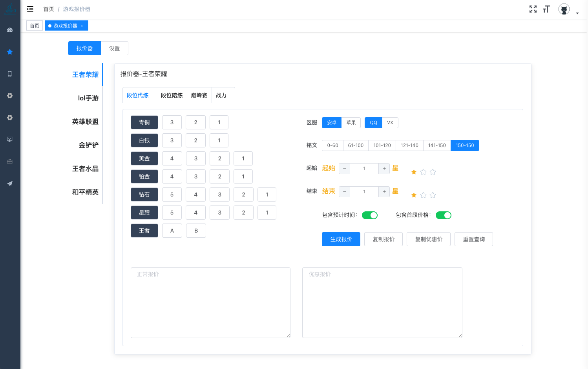Close the 游戏报价器 page tab

(82, 26)
